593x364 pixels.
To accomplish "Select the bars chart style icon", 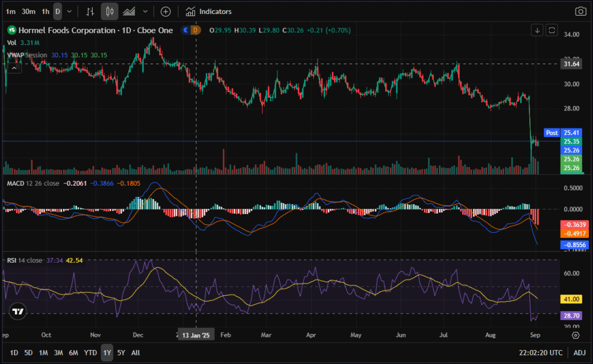I will coord(90,12).
